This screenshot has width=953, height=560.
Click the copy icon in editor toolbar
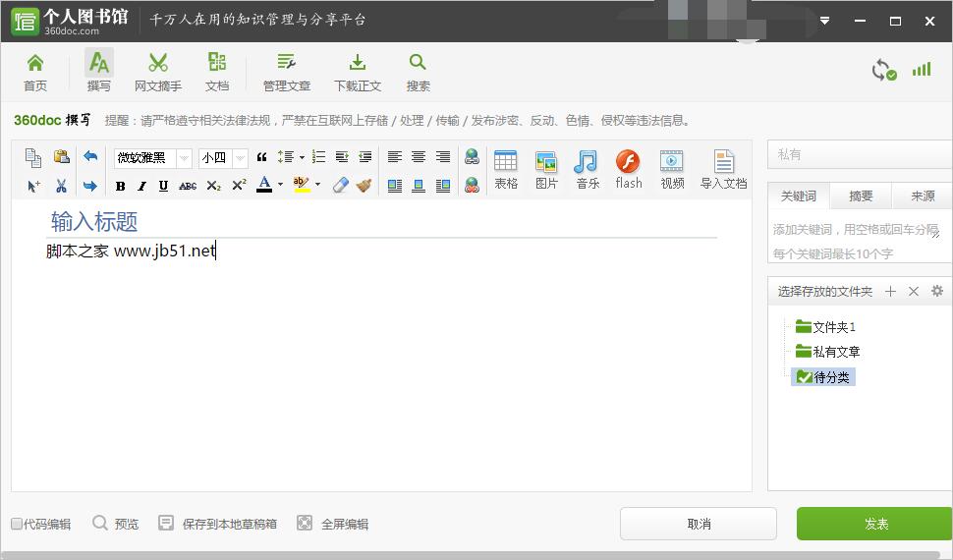click(x=32, y=157)
